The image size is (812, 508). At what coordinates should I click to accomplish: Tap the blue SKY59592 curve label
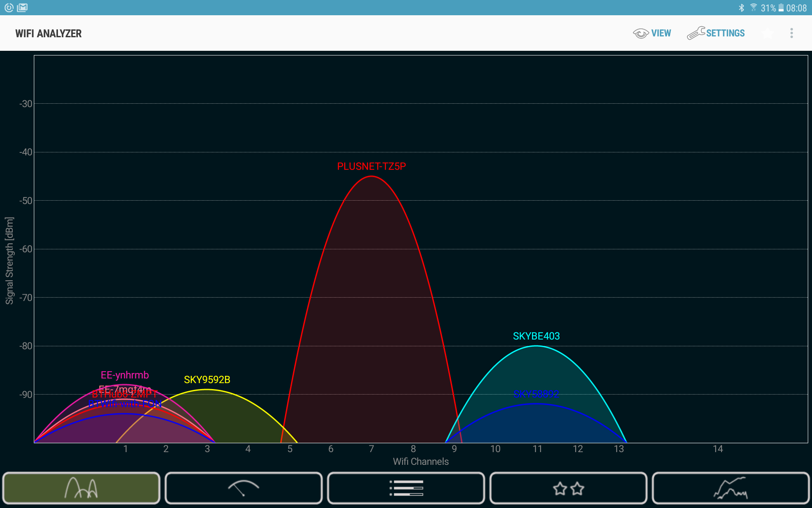coord(536,394)
